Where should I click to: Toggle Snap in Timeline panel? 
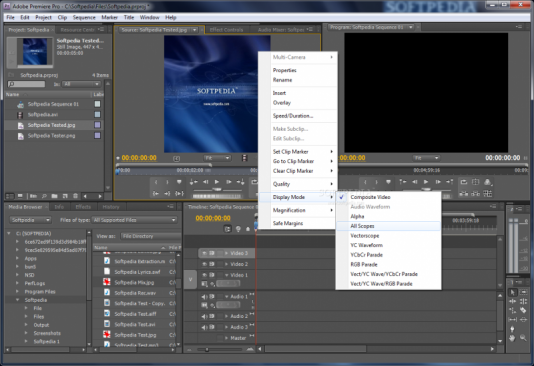227,229
